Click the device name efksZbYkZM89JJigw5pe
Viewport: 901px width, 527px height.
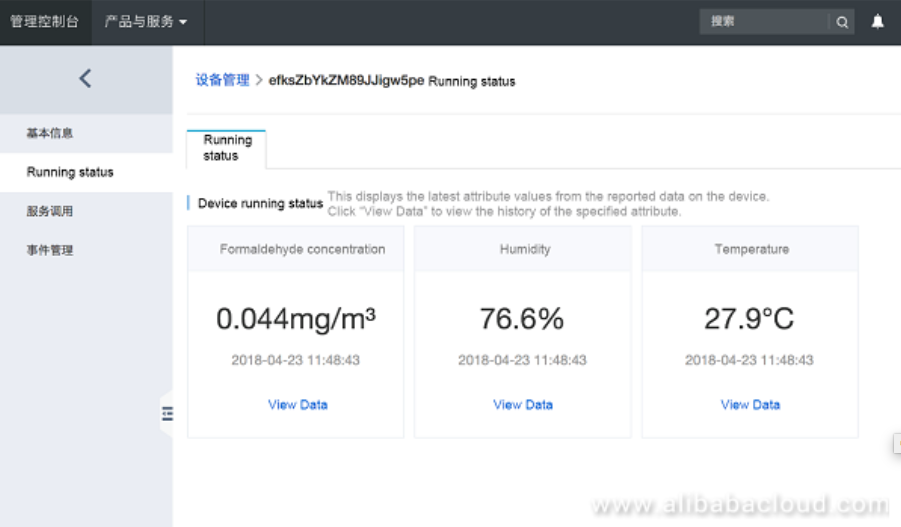[x=346, y=81]
